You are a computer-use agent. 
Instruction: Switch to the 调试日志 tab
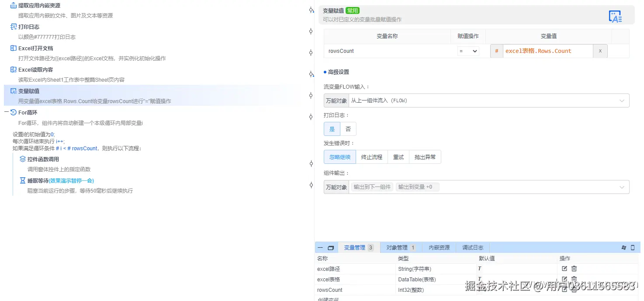click(x=473, y=248)
